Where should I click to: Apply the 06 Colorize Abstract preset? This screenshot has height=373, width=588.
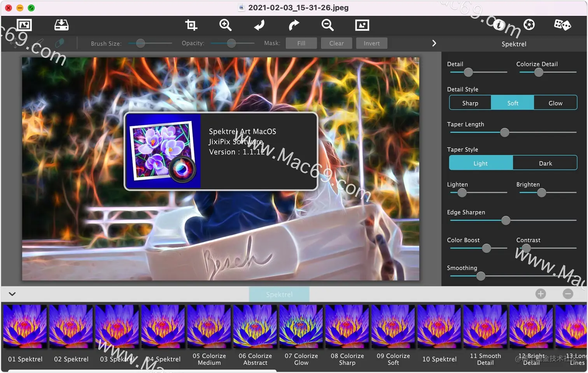(x=255, y=326)
